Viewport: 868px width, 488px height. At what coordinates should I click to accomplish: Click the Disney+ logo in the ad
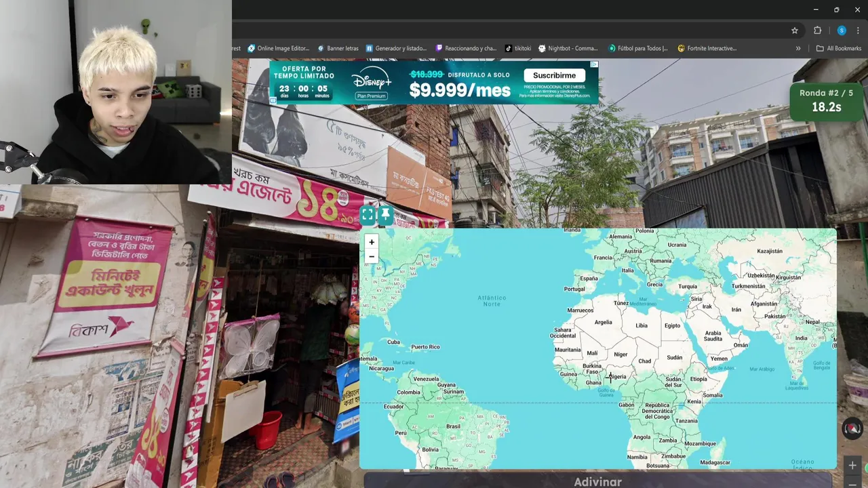click(371, 79)
